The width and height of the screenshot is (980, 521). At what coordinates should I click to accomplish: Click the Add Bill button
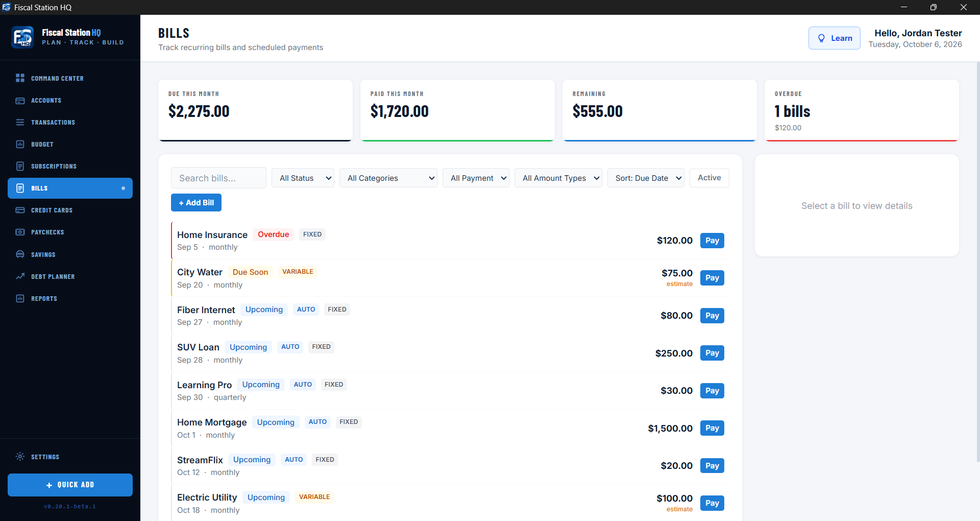coord(196,203)
